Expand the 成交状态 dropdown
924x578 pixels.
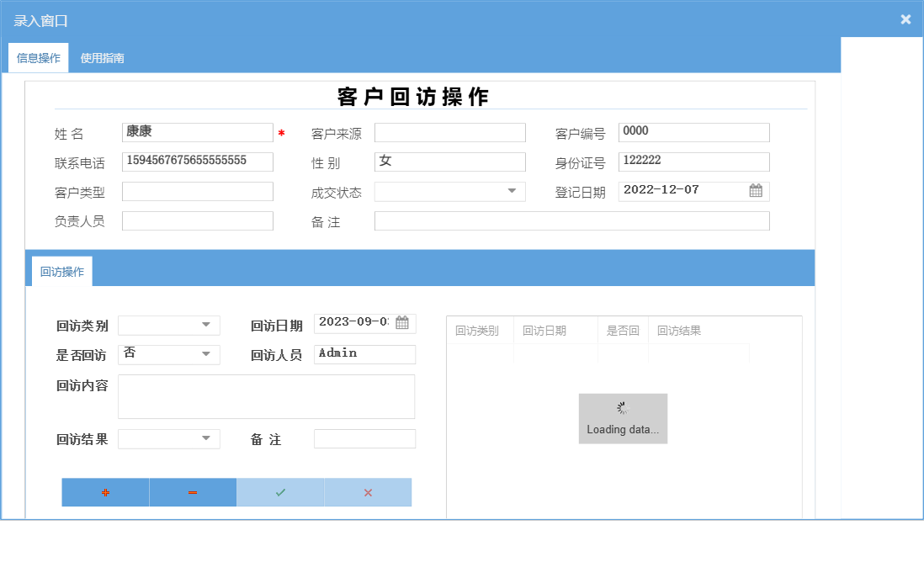(513, 191)
